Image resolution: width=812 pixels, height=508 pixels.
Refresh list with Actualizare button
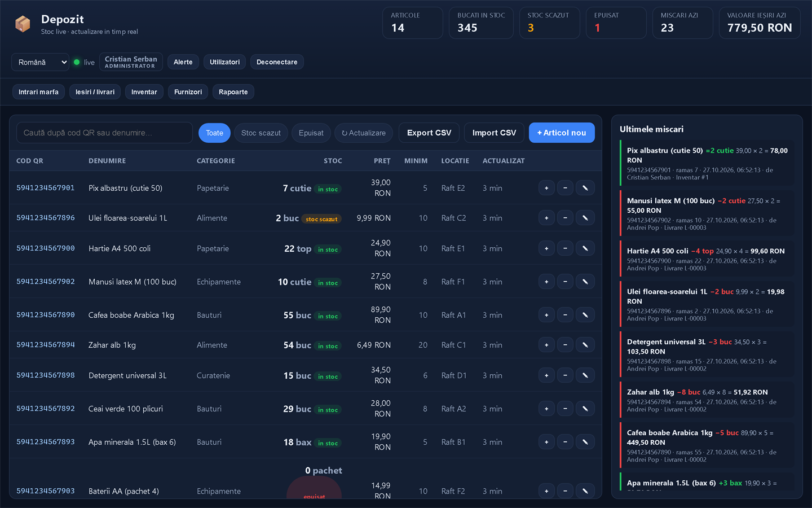364,133
